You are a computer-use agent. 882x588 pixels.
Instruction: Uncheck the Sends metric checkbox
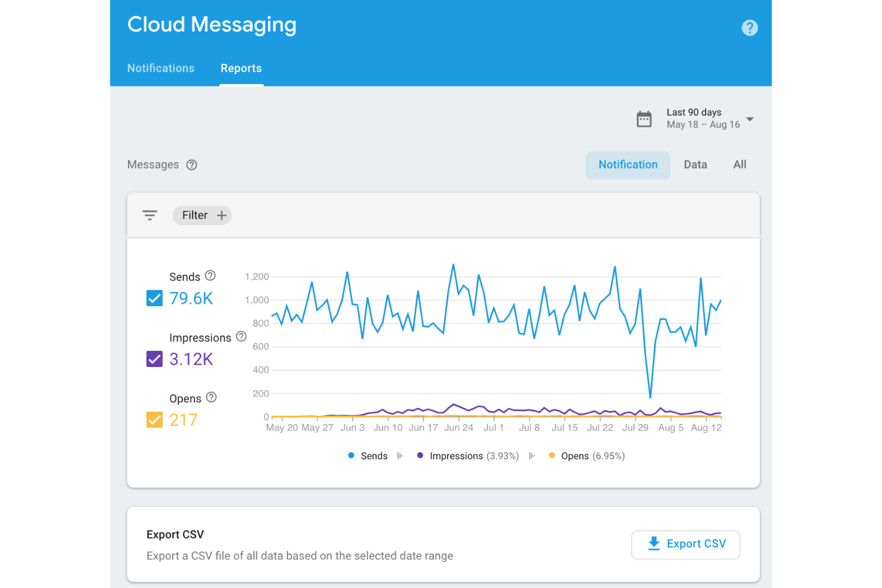pos(154,298)
